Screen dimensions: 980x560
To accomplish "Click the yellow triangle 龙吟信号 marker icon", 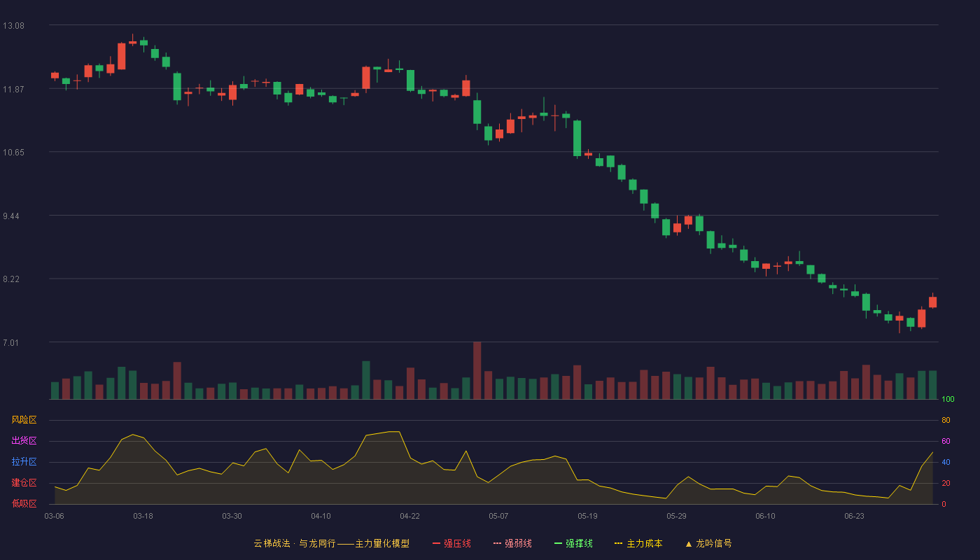I will (688, 543).
